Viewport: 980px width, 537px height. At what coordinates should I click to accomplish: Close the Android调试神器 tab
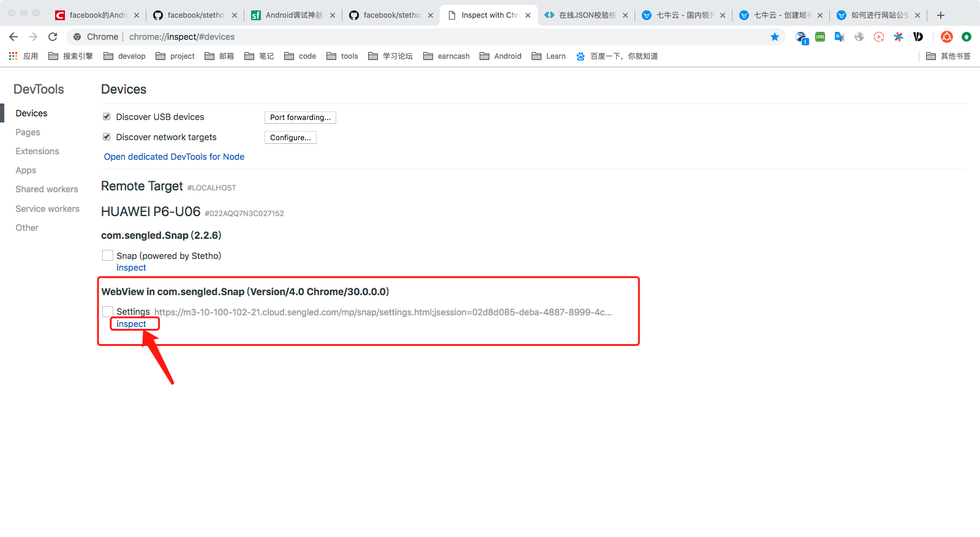(333, 15)
